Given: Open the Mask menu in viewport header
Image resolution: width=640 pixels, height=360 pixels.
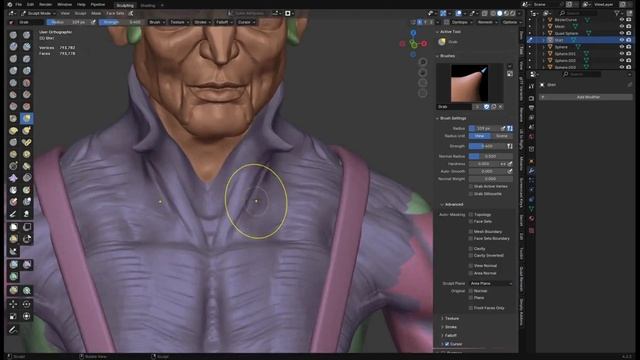Looking at the screenshot, I should [96, 13].
